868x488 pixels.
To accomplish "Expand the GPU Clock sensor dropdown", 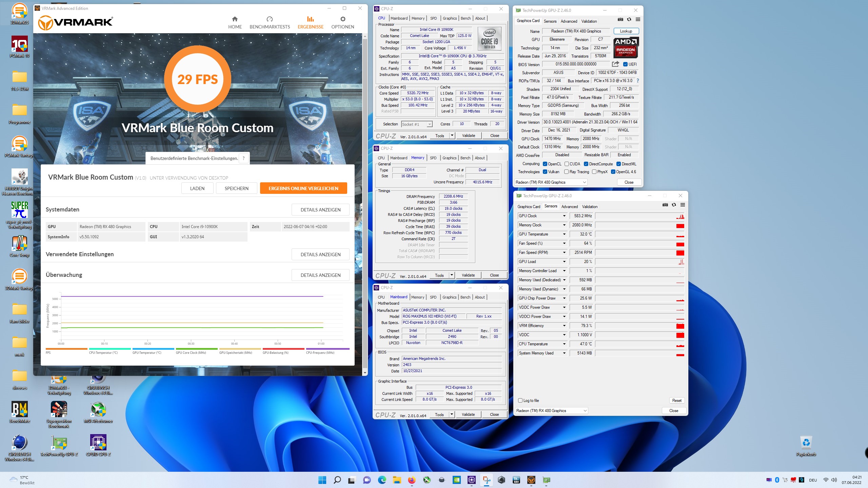I will click(x=564, y=216).
